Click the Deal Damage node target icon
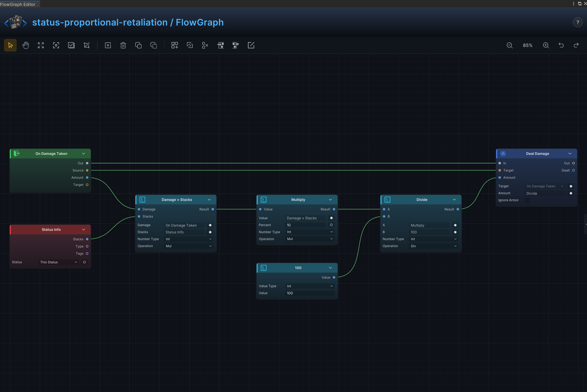This screenshot has height=392, width=587. click(503, 153)
